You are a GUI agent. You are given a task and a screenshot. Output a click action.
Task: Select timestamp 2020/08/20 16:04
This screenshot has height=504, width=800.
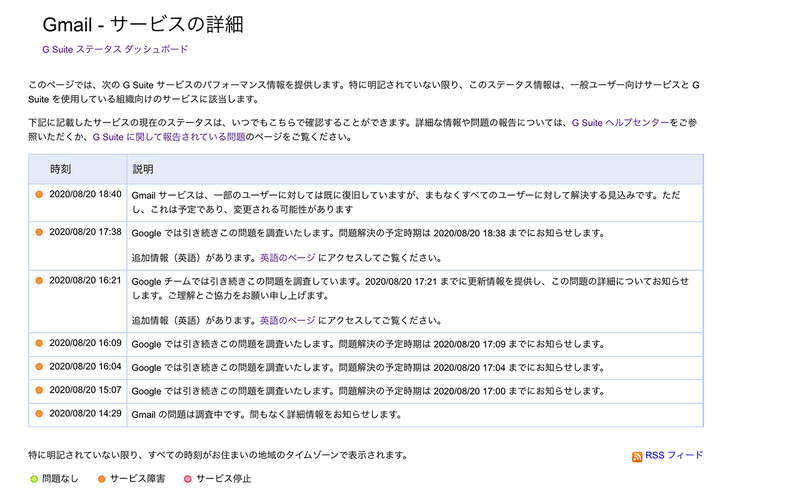(x=85, y=367)
